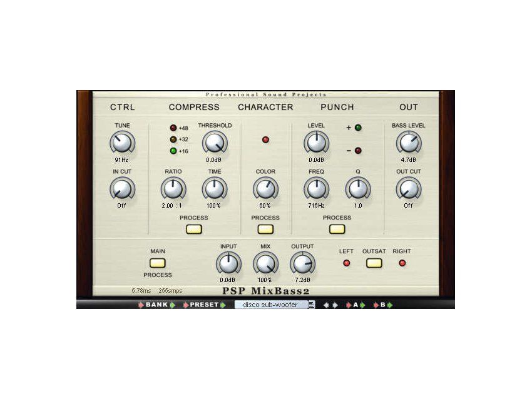Toggle the MAIN PROCESS button
This screenshot has width=532, height=399.
[x=158, y=263]
